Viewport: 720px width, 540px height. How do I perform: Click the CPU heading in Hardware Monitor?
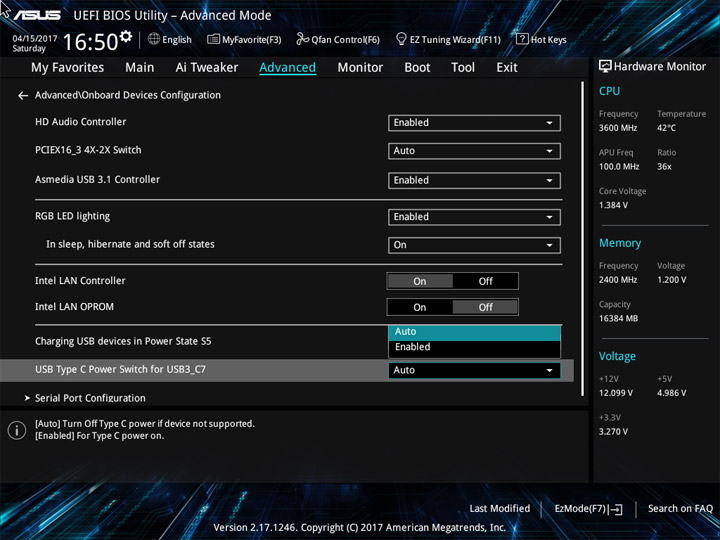point(609,91)
